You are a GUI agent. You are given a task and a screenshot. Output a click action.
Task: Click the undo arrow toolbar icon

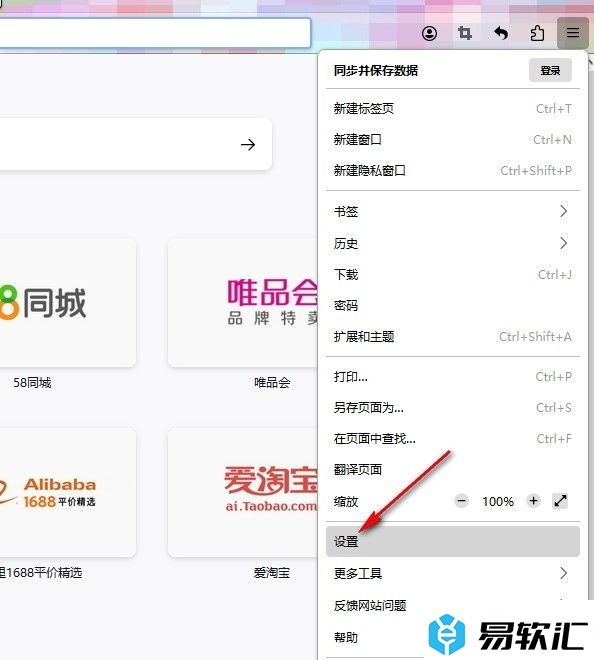[x=501, y=33]
